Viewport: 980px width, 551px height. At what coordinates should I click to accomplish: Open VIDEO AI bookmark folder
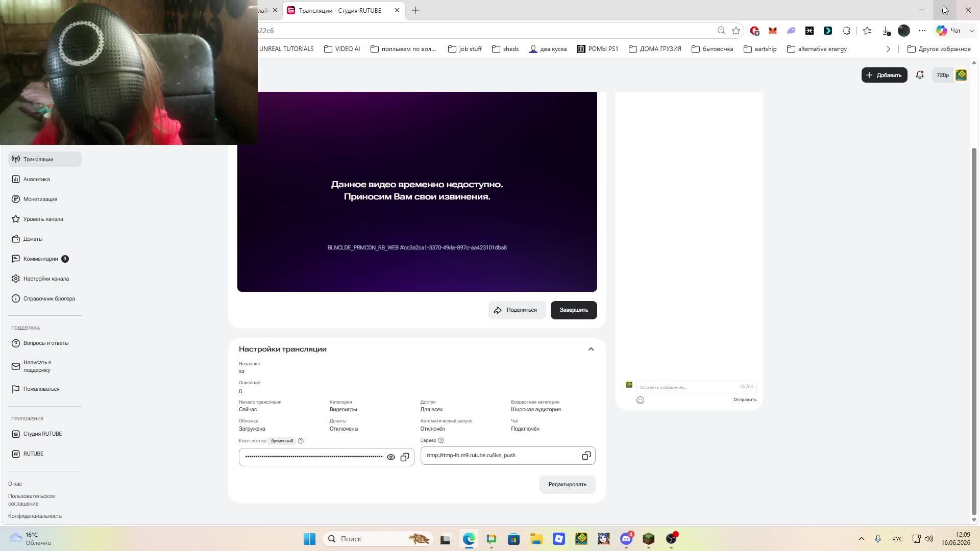click(x=342, y=49)
